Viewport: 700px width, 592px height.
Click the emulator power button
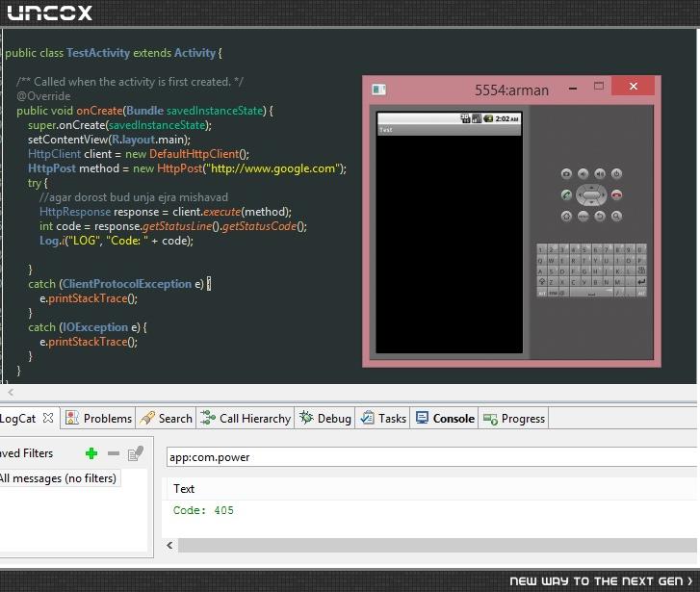pyautogui.click(x=616, y=173)
